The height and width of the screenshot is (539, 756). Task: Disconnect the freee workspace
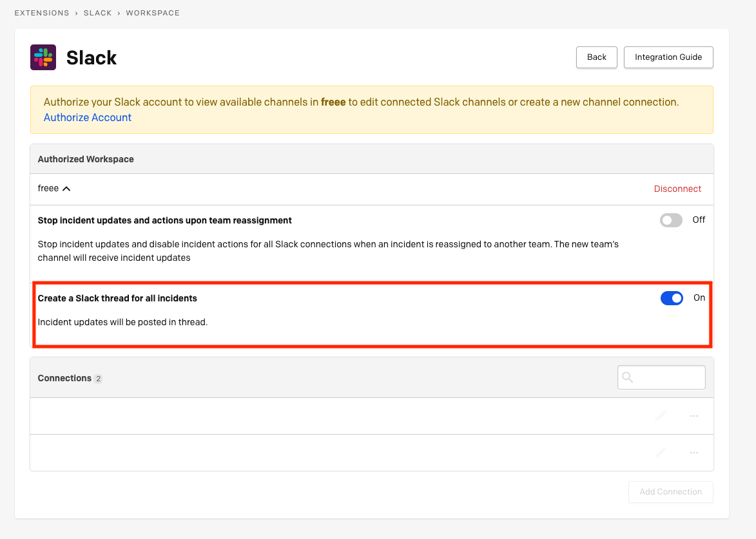coord(677,189)
